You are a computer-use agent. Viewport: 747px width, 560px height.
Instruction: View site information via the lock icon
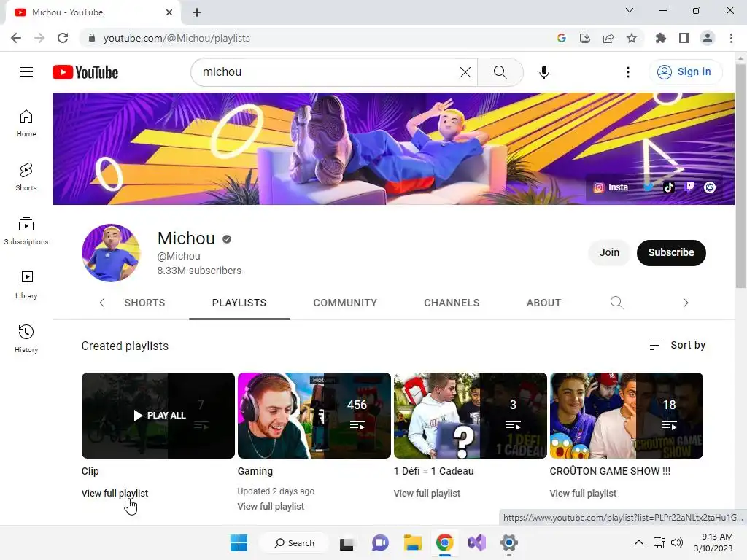(x=91, y=38)
